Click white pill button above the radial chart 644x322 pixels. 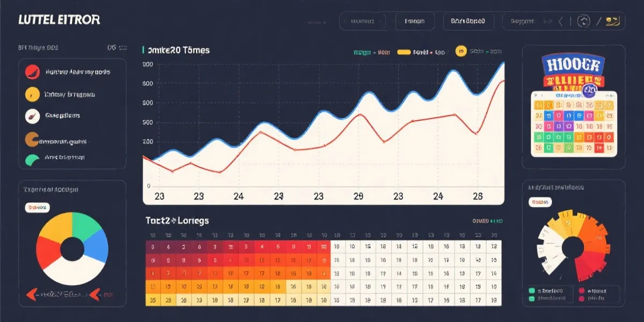(540, 202)
